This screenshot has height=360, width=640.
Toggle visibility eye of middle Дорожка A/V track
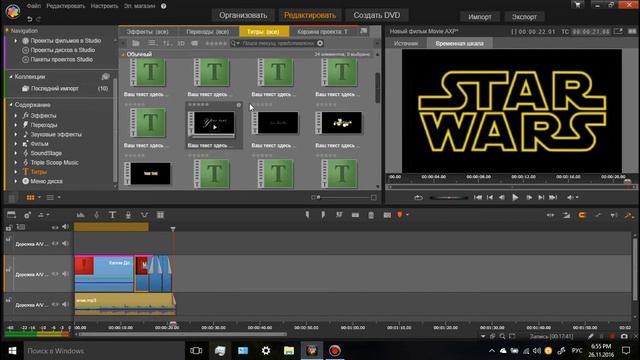(55, 274)
